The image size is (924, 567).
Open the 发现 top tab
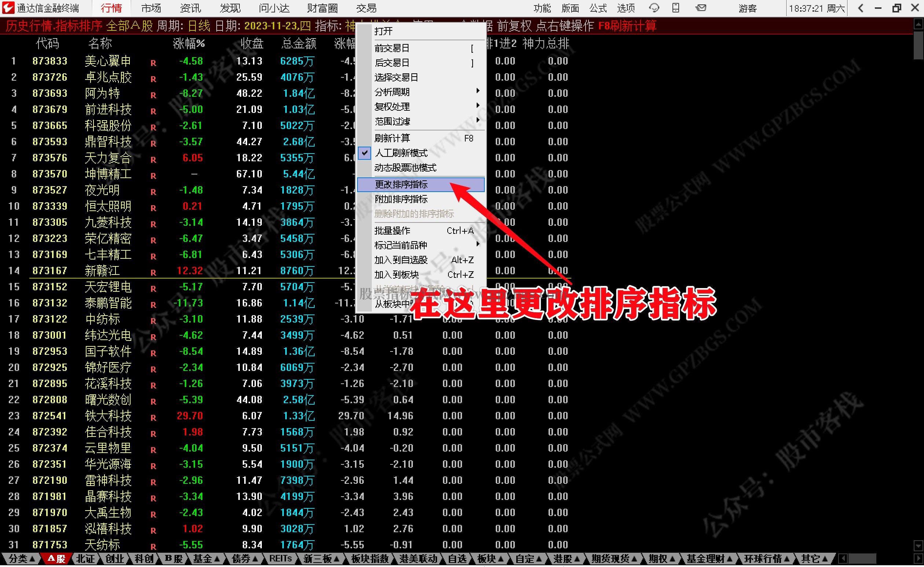tap(230, 8)
